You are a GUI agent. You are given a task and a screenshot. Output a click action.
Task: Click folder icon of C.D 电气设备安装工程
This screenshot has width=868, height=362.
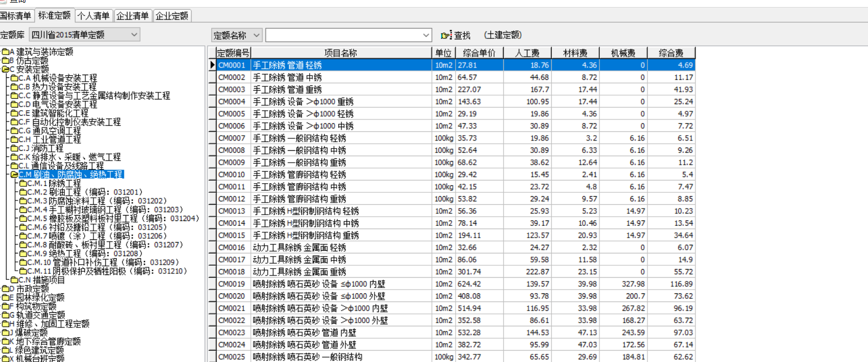pos(14,104)
